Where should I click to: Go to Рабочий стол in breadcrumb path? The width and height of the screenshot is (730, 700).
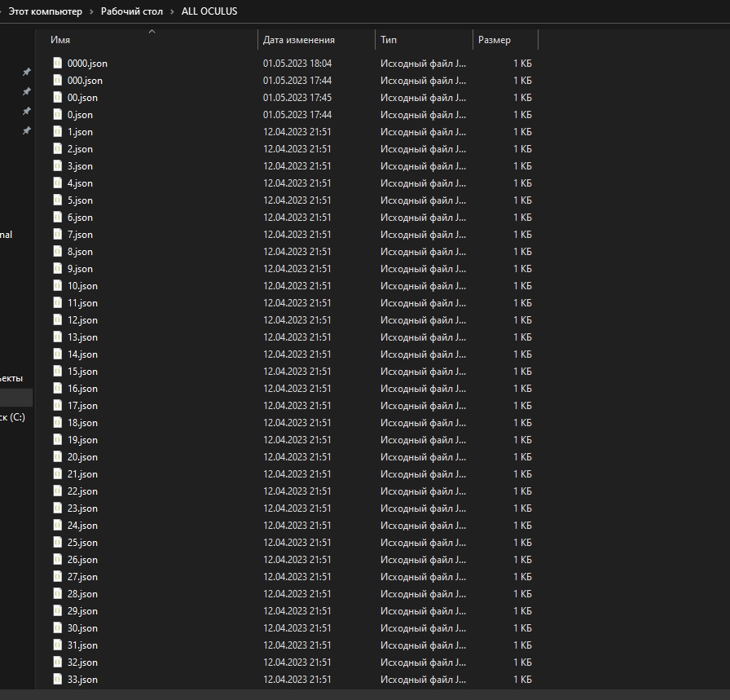click(131, 11)
